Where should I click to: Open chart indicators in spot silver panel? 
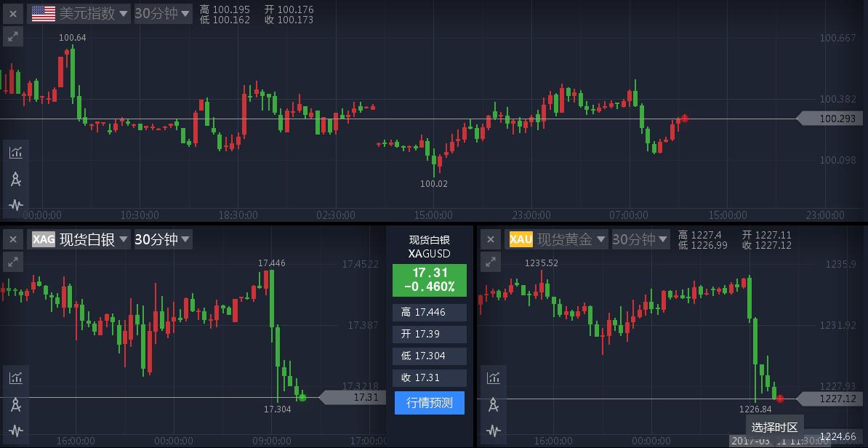16,377
